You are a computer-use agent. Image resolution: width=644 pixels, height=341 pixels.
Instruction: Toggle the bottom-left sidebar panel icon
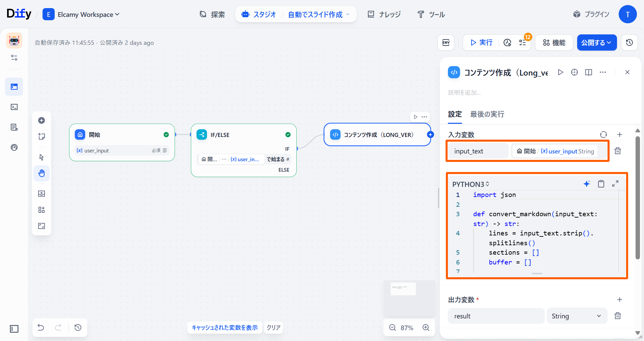[14, 329]
